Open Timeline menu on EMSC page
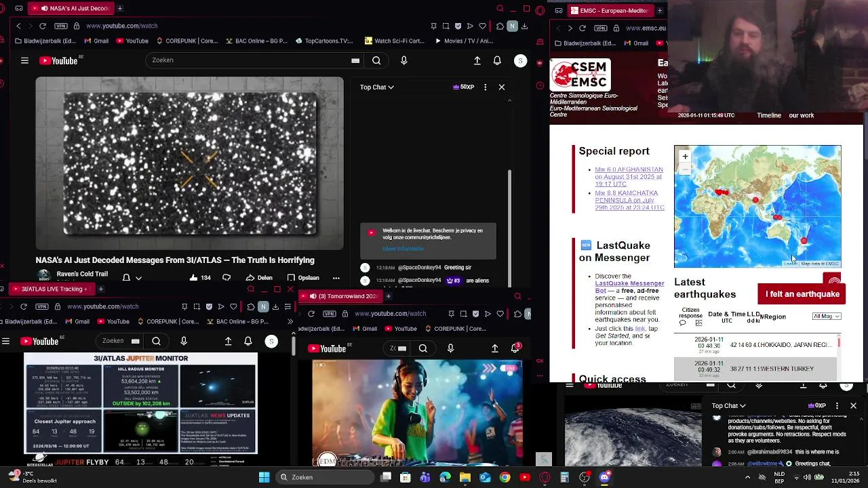This screenshot has width=868, height=488. [x=769, y=115]
